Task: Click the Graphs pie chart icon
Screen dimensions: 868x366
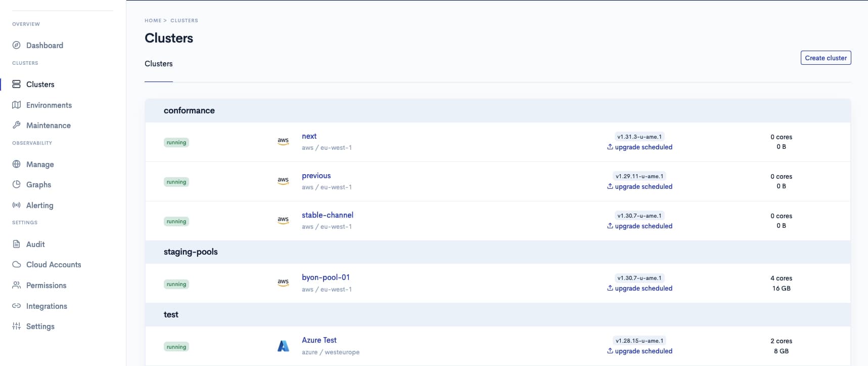Action: 17,184
